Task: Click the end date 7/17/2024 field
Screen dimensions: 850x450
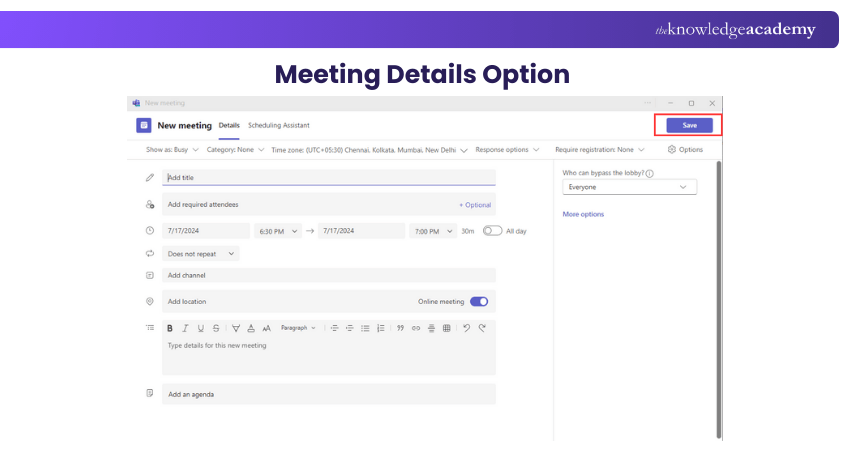Action: point(362,230)
